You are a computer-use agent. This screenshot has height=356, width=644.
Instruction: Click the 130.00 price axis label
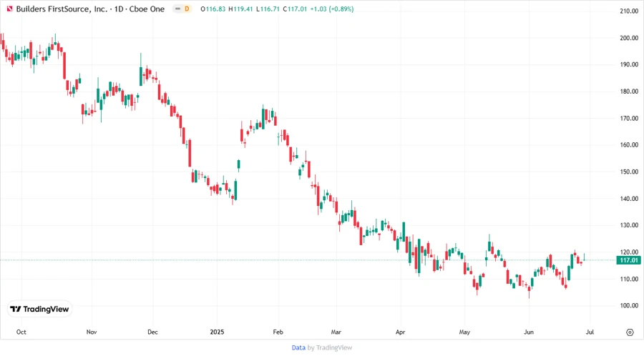(629, 225)
